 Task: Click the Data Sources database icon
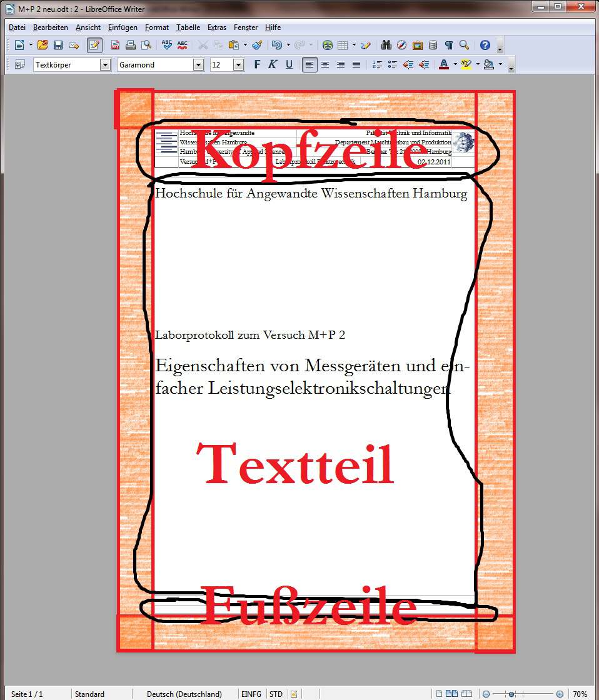pyautogui.click(x=433, y=45)
